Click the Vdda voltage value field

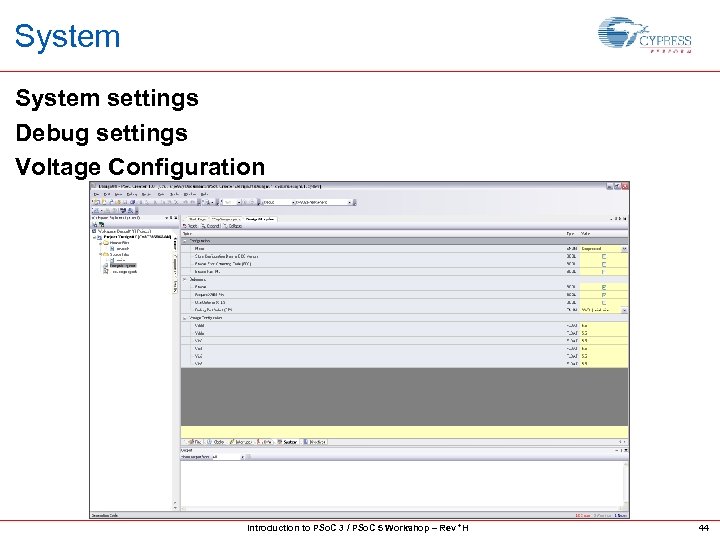click(604, 333)
